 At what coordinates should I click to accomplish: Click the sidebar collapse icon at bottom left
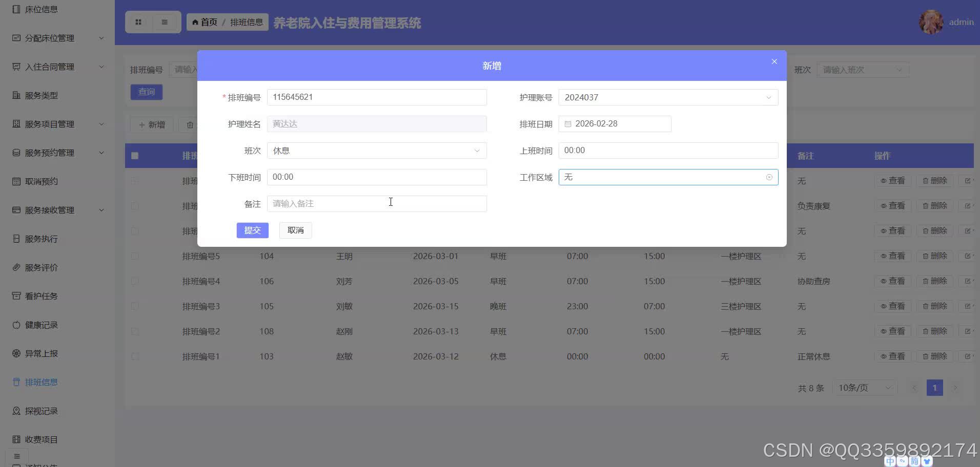[x=17, y=456]
